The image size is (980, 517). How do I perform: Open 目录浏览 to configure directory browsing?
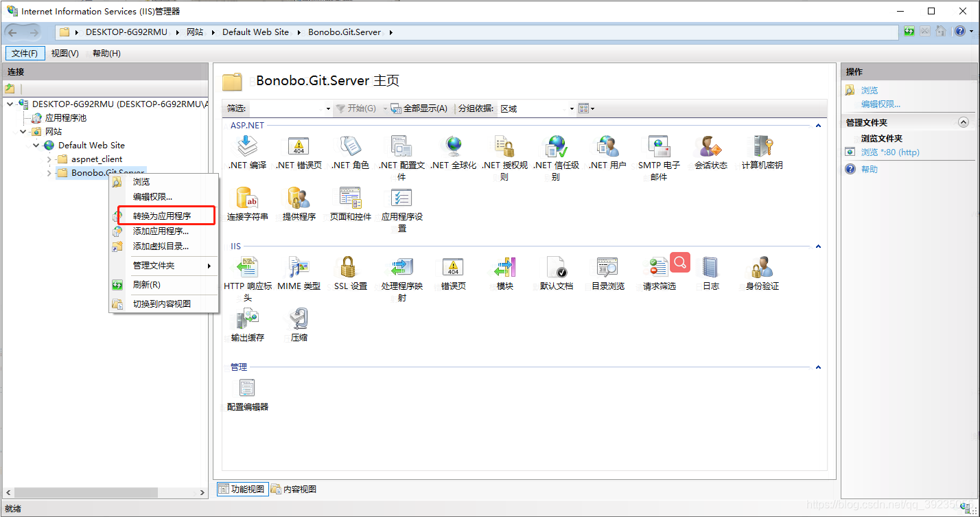point(607,268)
